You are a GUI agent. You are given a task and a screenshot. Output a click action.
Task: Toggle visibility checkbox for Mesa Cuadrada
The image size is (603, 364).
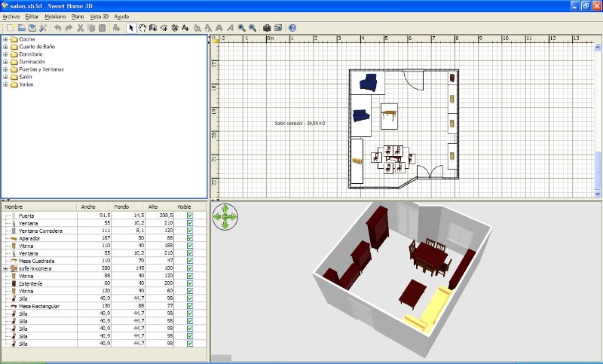pos(190,261)
